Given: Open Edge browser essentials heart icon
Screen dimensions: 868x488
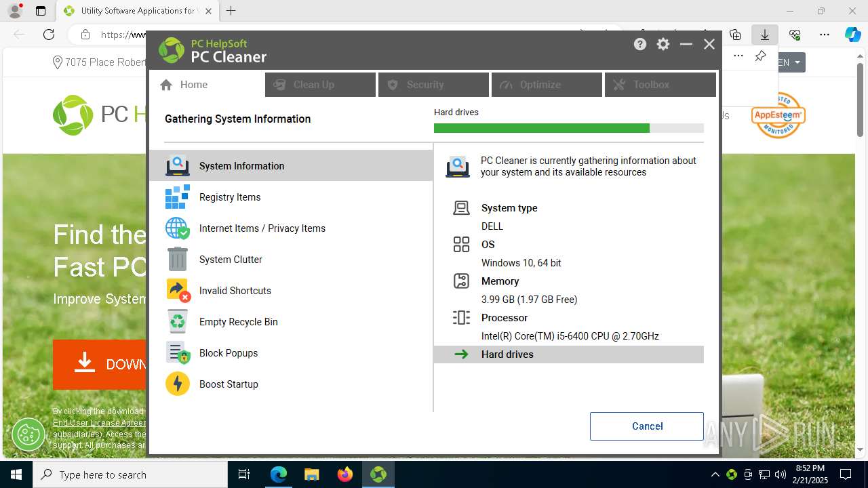Looking at the screenshot, I should click(x=795, y=35).
